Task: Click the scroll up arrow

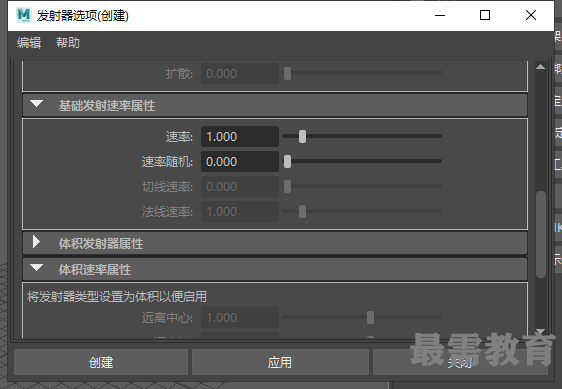Action: [540, 67]
